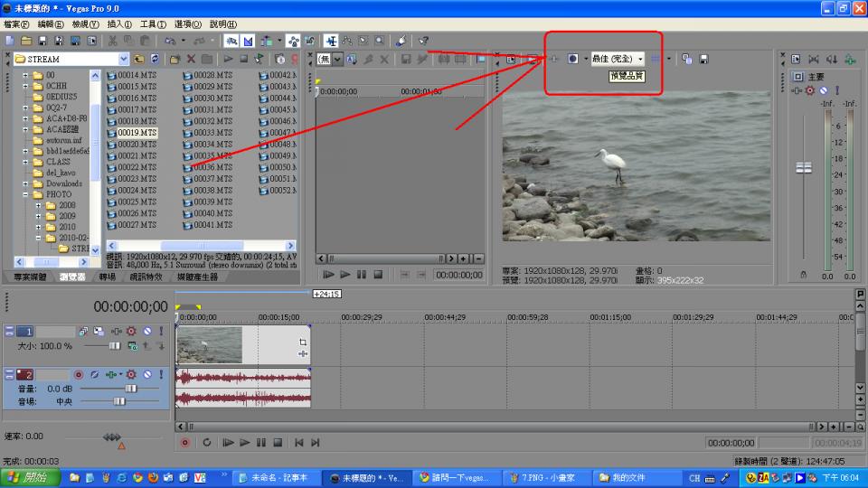Screen dimensions: 868x488
Task: Save the preview snapshot to file
Action: 703,59
